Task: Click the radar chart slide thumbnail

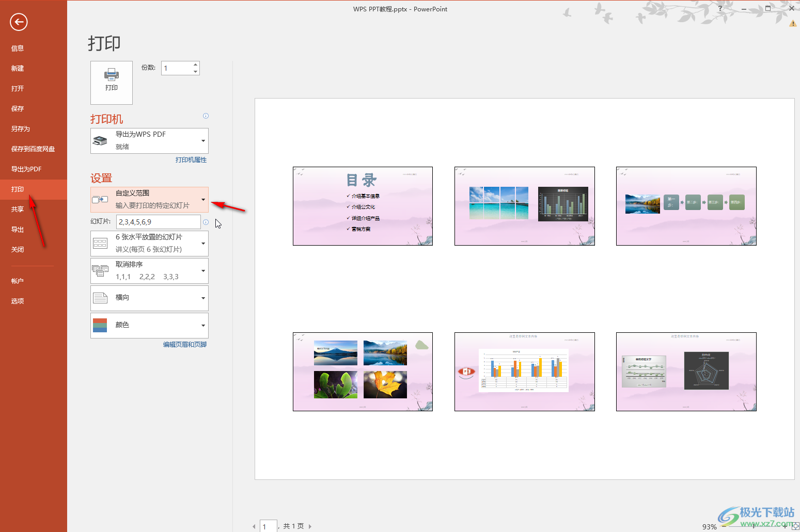Action: [x=686, y=372]
